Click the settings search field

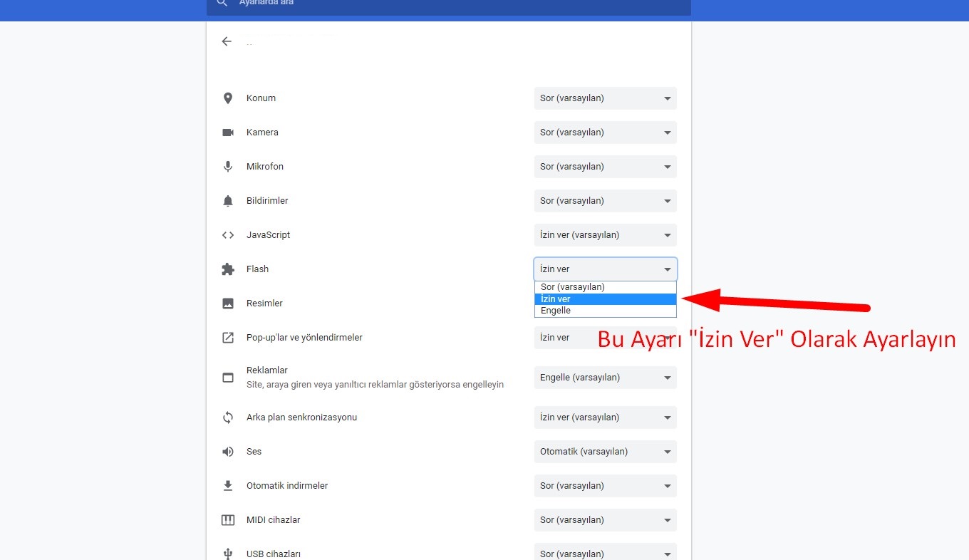449,4
